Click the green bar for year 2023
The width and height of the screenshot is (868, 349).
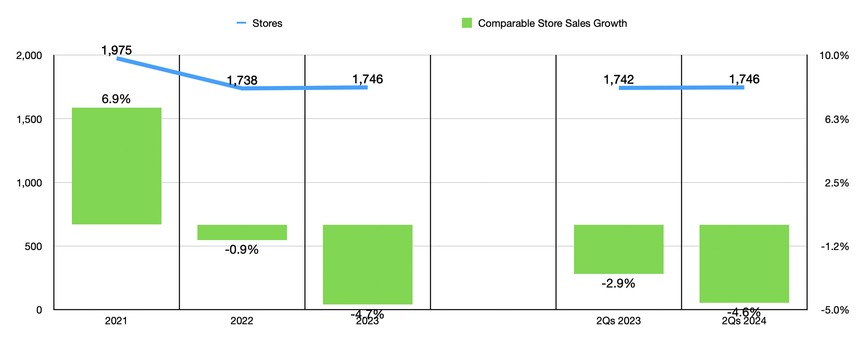click(x=368, y=264)
